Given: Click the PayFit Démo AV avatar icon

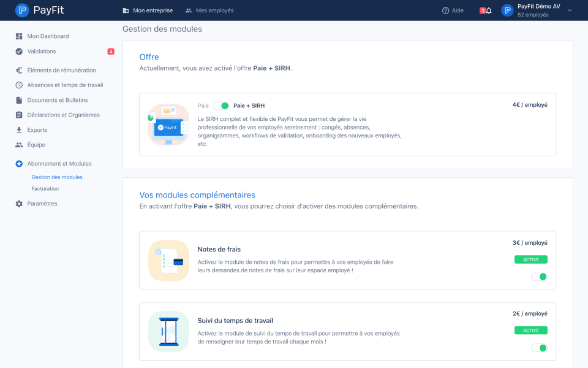Looking at the screenshot, I should click(507, 10).
